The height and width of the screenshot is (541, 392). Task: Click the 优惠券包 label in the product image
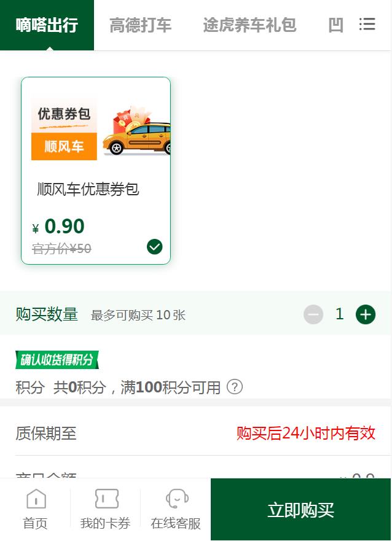coord(64,114)
